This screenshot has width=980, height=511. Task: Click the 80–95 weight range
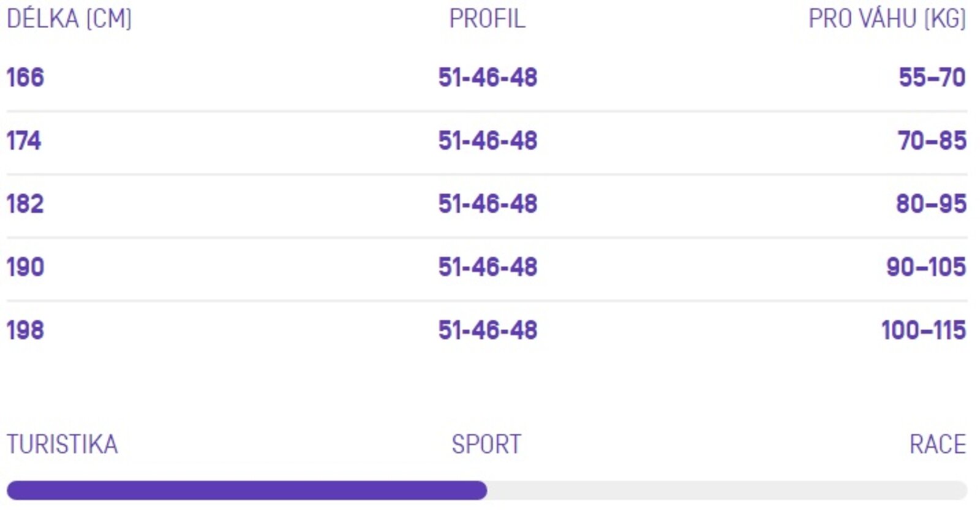click(931, 204)
